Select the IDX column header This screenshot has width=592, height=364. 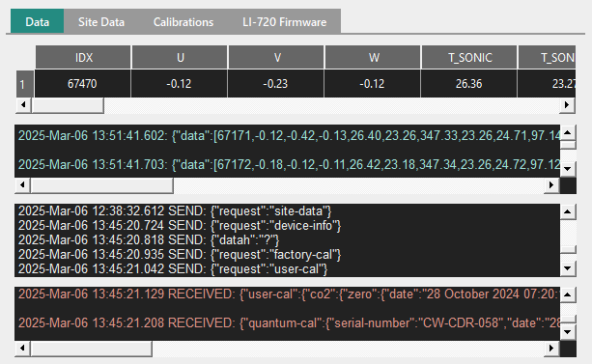(83, 57)
